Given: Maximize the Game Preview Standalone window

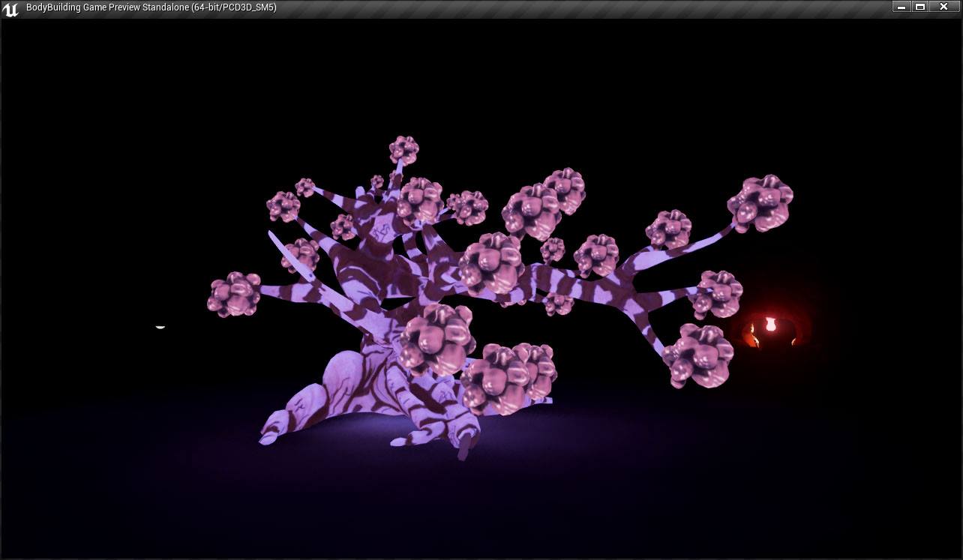Looking at the screenshot, I should point(919,7).
